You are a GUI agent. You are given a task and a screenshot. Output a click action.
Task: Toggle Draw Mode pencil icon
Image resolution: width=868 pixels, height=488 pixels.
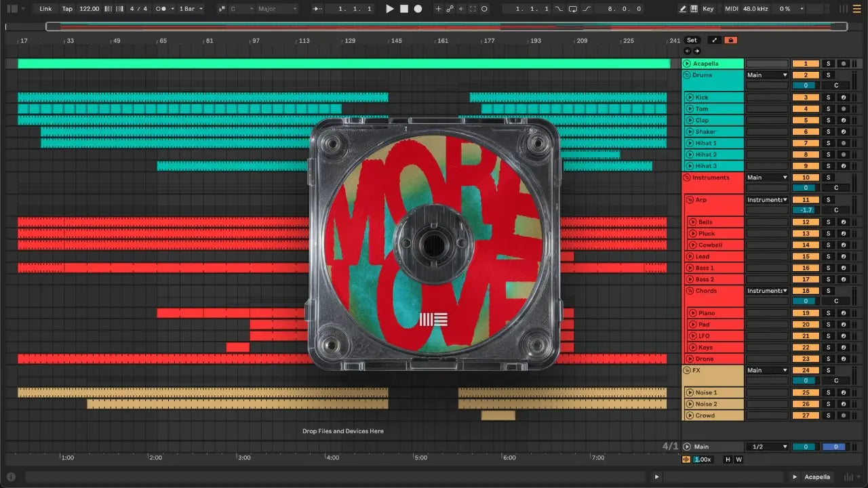coord(683,9)
